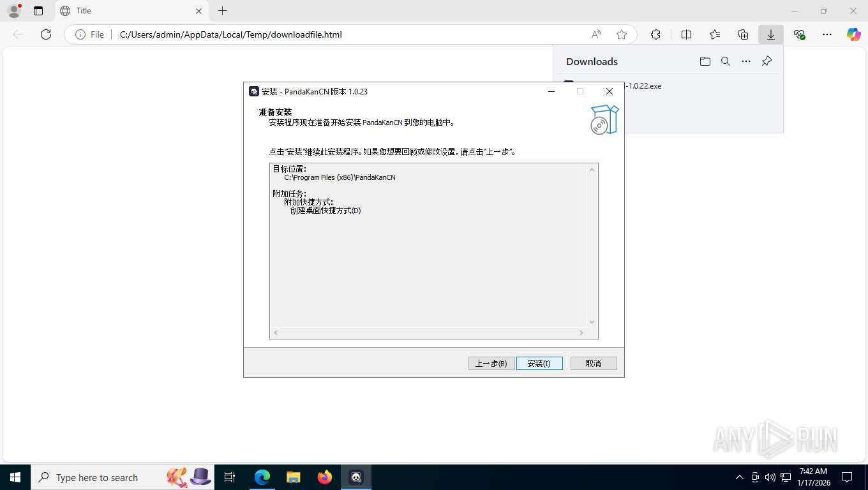Viewport: 868px width, 490px height.
Task: Pin the Downloads panel
Action: [767, 61]
